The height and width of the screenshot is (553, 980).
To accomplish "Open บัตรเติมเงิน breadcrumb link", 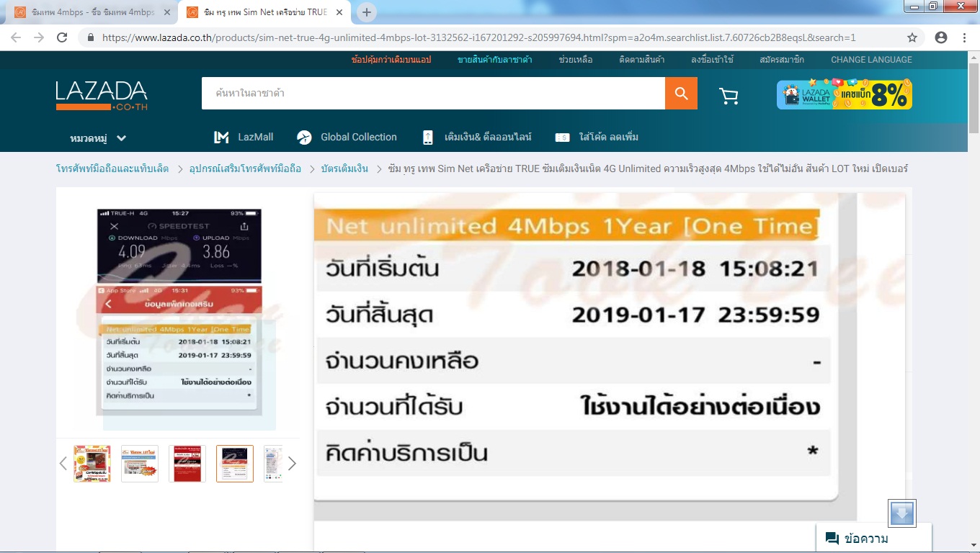I will (344, 168).
